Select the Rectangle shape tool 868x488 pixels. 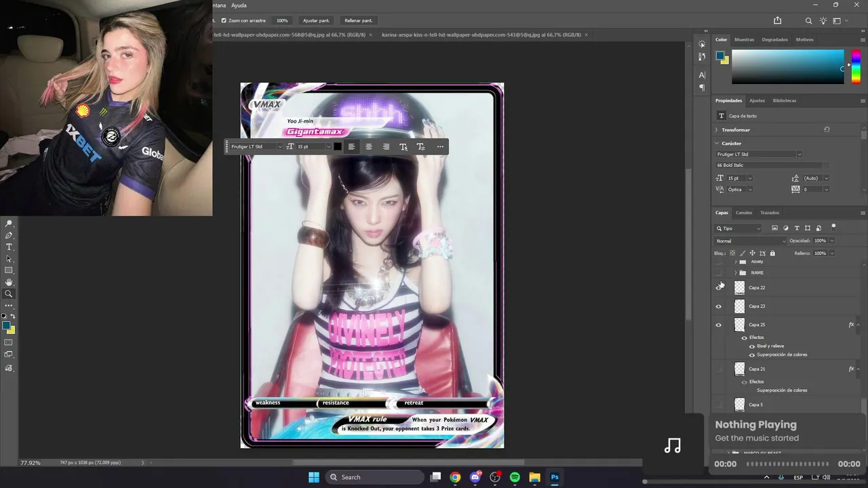[9, 270]
